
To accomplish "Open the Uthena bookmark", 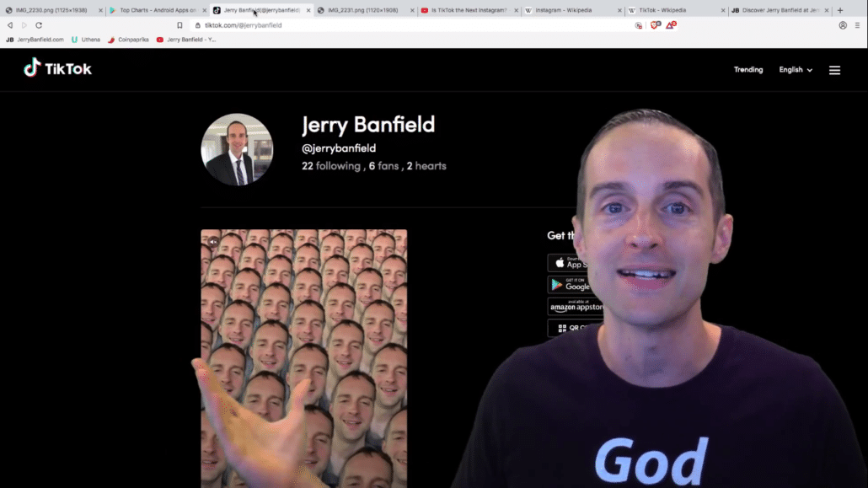I will (86, 40).
